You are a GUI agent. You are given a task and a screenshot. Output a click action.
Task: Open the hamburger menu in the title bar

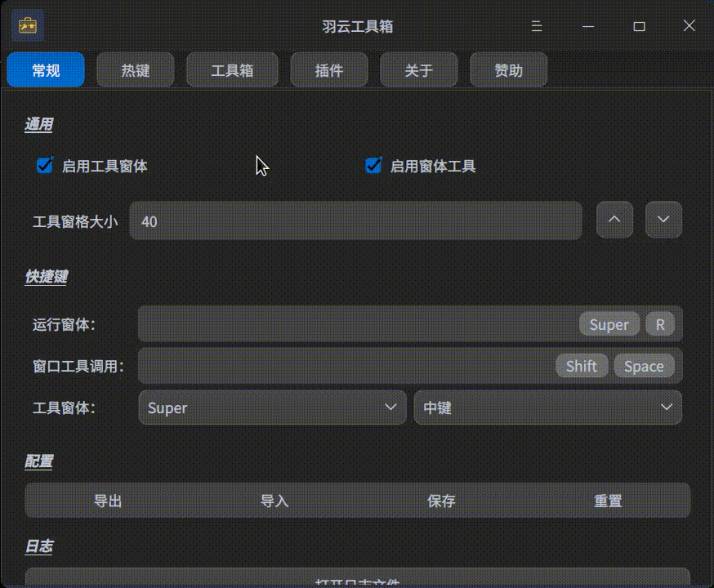536,26
